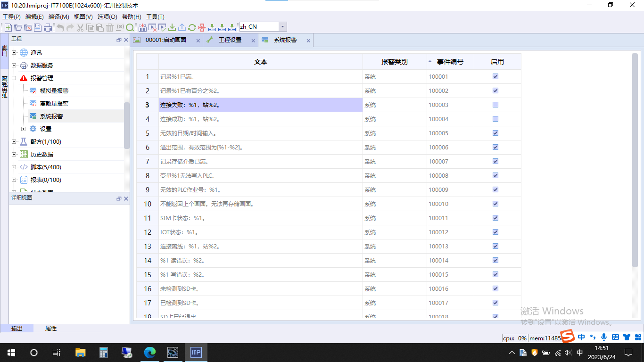This screenshot has width=644, height=362.
Task: Click the project tree vertical scrollbar
Action: pos(126,125)
